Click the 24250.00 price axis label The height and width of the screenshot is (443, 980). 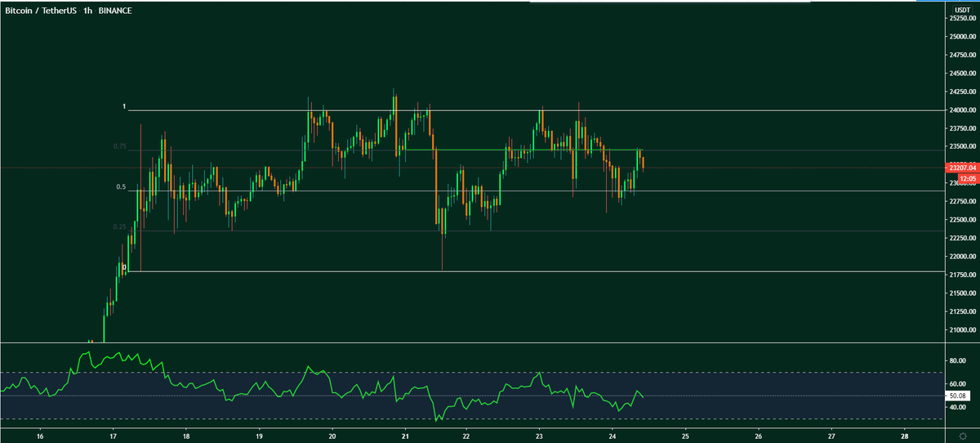[x=963, y=92]
